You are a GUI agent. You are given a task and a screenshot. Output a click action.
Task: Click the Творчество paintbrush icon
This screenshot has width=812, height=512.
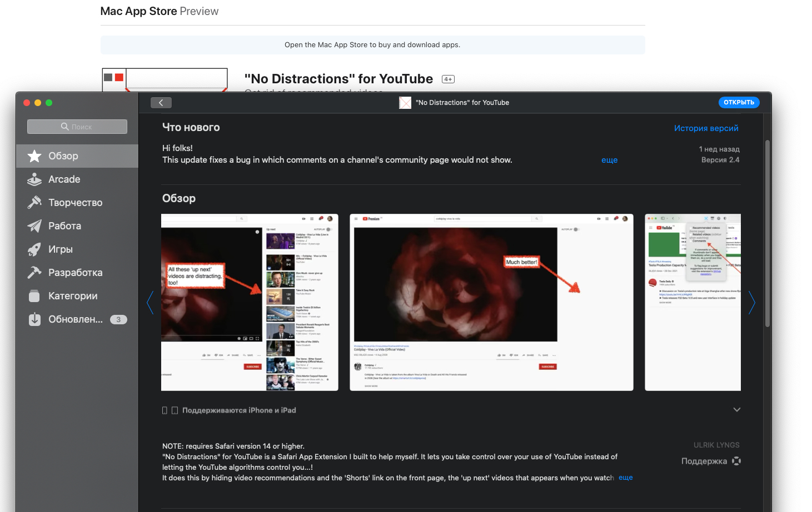pyautogui.click(x=34, y=203)
